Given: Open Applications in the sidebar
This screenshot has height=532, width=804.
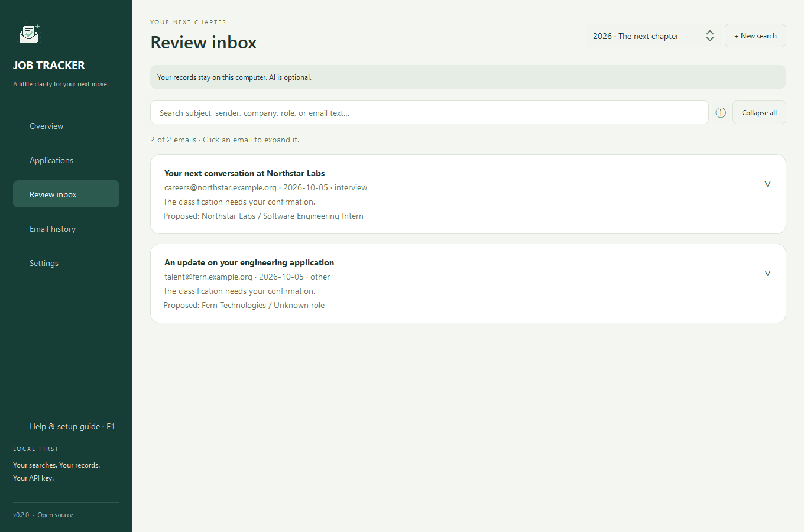Looking at the screenshot, I should [66, 160].
